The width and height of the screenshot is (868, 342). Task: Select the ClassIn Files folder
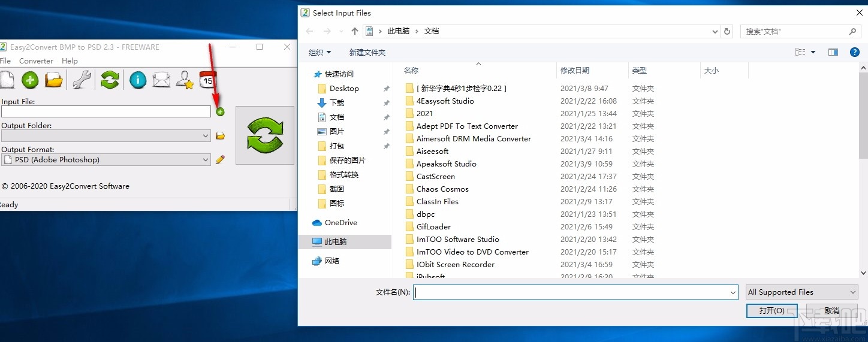click(x=438, y=201)
